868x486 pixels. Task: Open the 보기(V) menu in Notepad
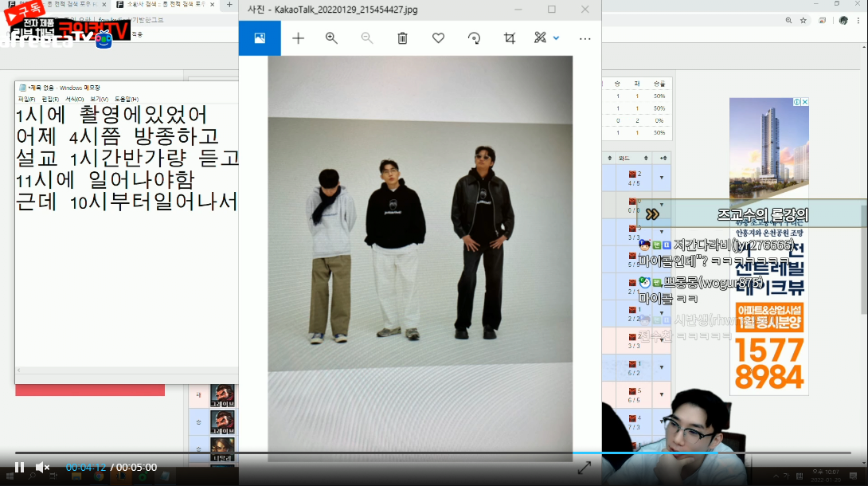point(99,99)
